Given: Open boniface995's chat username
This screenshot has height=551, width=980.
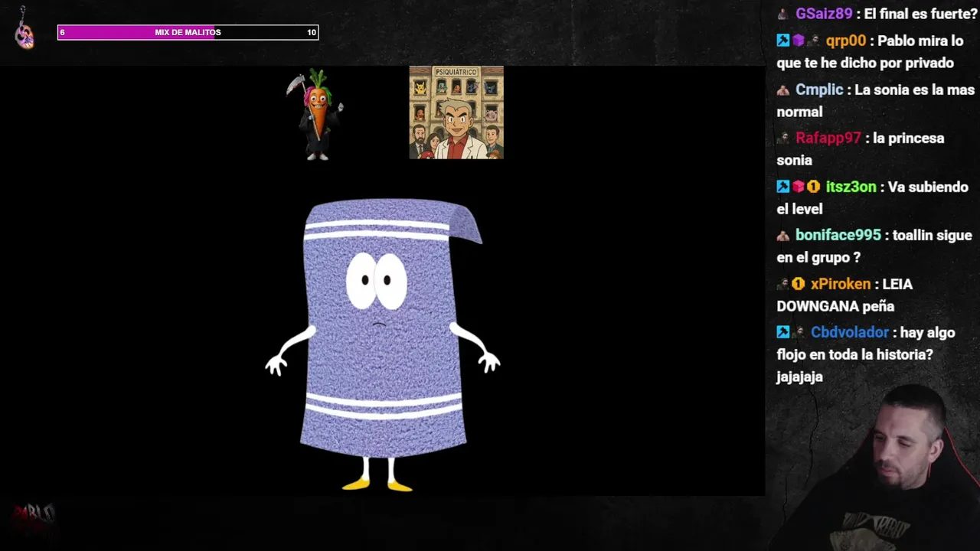Looking at the screenshot, I should coord(838,236).
